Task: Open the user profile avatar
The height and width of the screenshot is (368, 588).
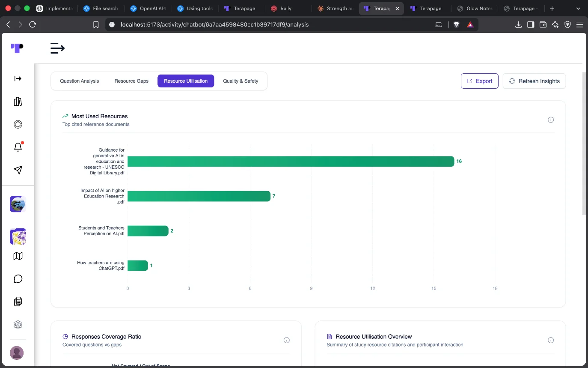Action: pyautogui.click(x=17, y=353)
